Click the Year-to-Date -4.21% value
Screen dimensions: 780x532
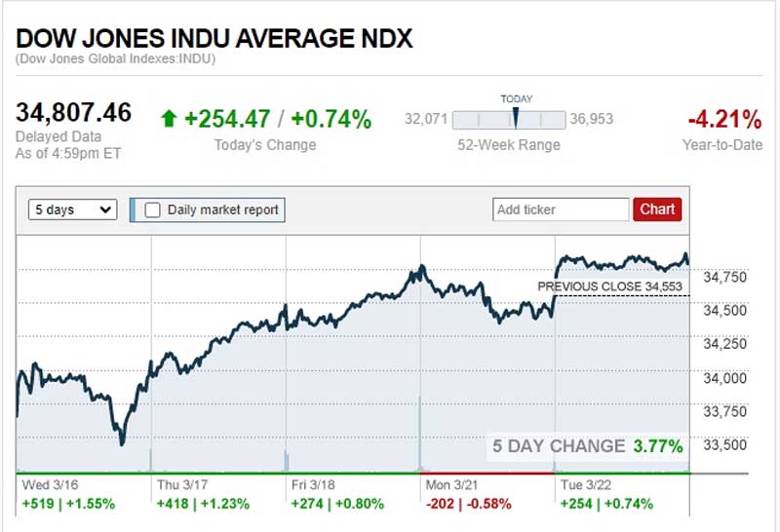(x=724, y=120)
